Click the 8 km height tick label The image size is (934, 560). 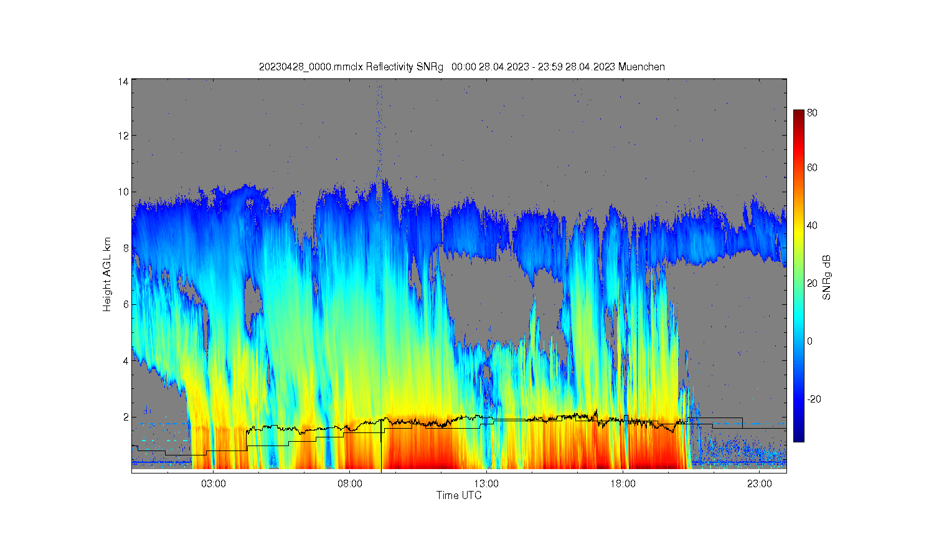point(126,248)
